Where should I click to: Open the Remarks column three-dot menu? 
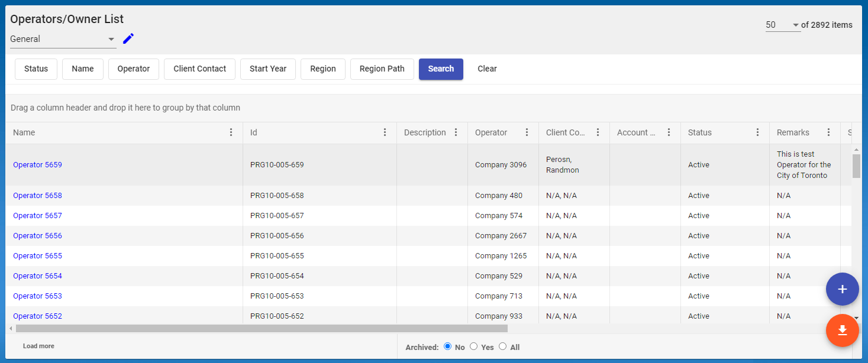pyautogui.click(x=829, y=132)
